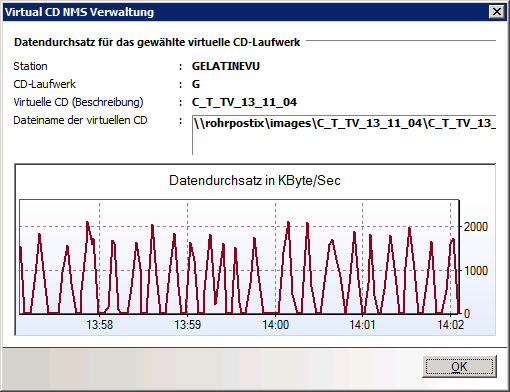Image resolution: width=510 pixels, height=392 pixels.
Task: Click the 13:58 time axis label
Action: point(100,324)
